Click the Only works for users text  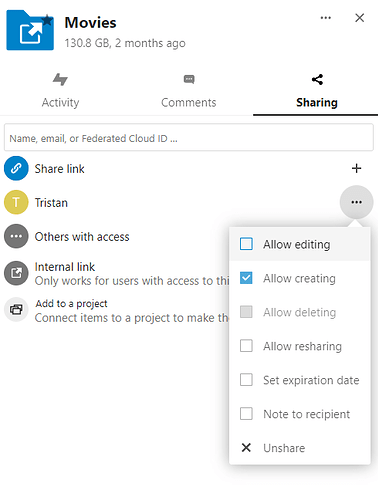click(x=132, y=281)
